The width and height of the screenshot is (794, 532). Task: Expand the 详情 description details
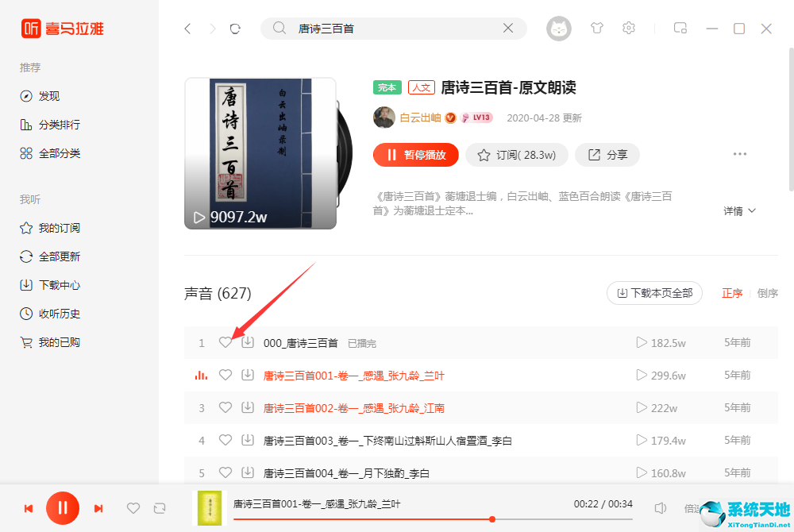pyautogui.click(x=739, y=211)
